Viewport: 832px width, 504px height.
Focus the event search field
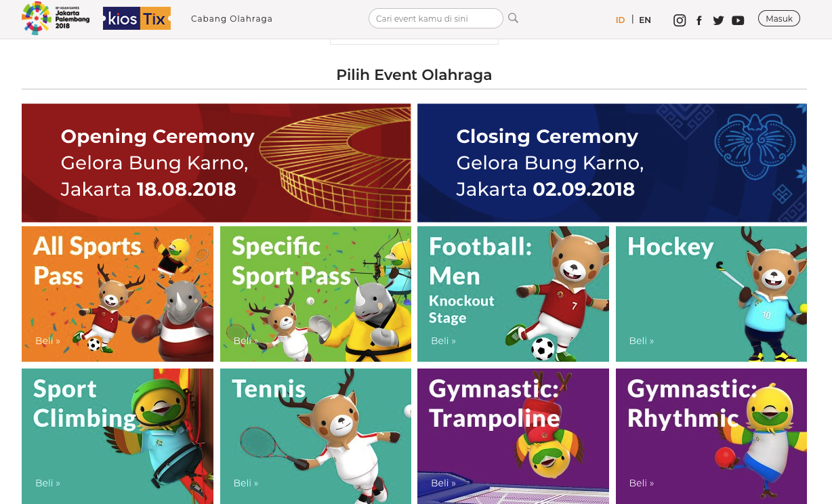point(436,18)
